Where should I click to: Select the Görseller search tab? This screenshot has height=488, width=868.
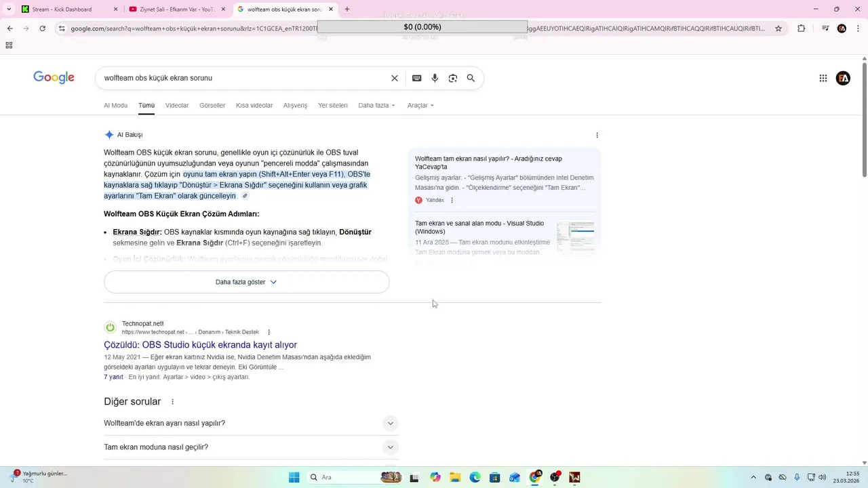212,105
